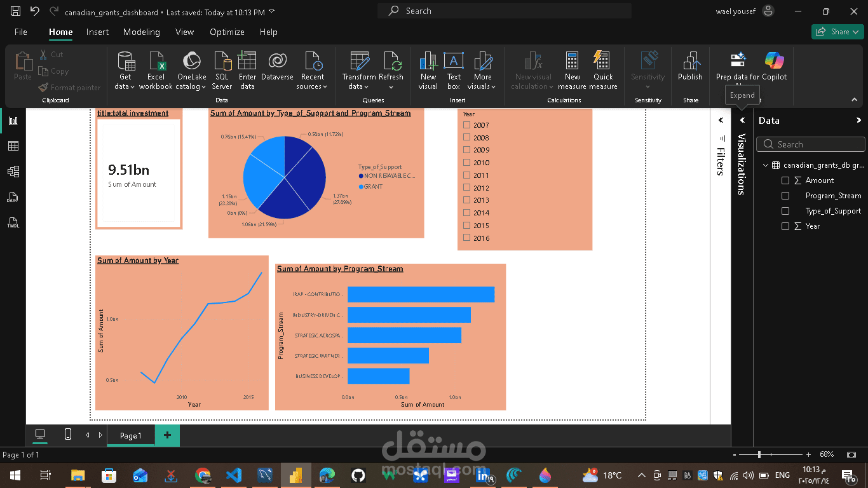Collapse the canadian_grants_db table tree
The height and width of the screenshot is (488, 868).
tap(766, 165)
